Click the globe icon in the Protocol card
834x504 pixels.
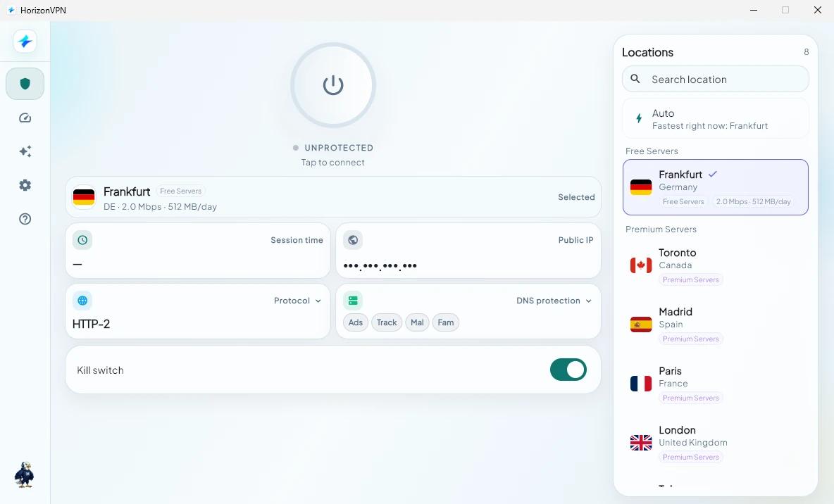[x=82, y=301]
